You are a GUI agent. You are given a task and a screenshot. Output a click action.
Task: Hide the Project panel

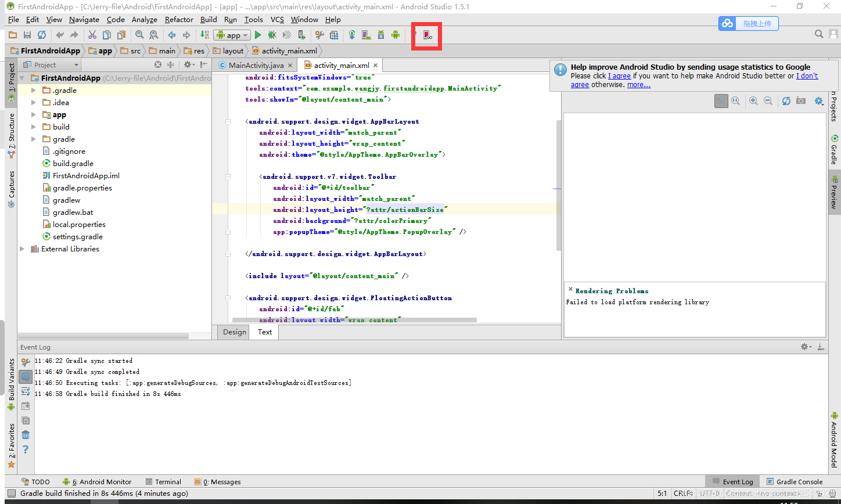coord(204,64)
